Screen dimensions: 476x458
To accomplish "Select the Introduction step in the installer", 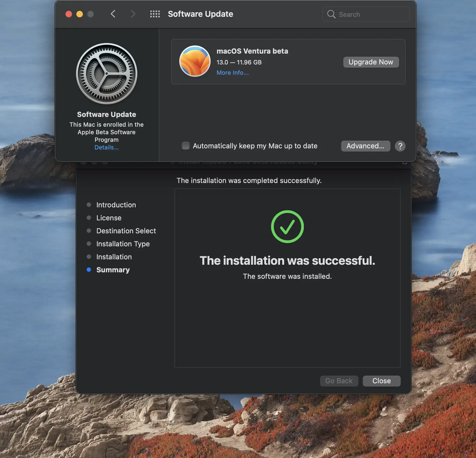I will click(x=116, y=205).
